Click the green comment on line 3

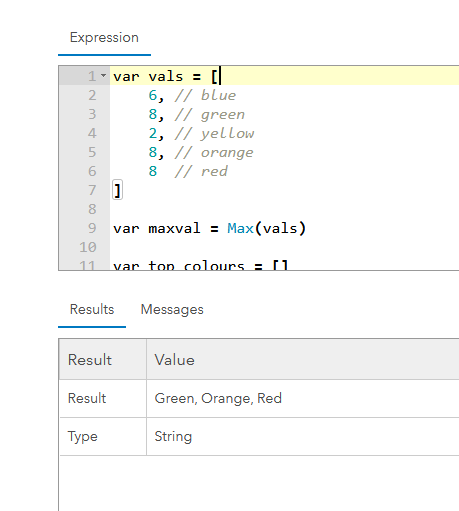(210, 115)
